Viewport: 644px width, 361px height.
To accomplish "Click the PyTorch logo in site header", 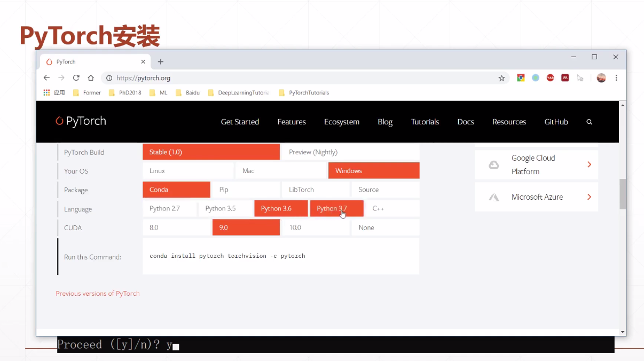I will [x=81, y=121].
